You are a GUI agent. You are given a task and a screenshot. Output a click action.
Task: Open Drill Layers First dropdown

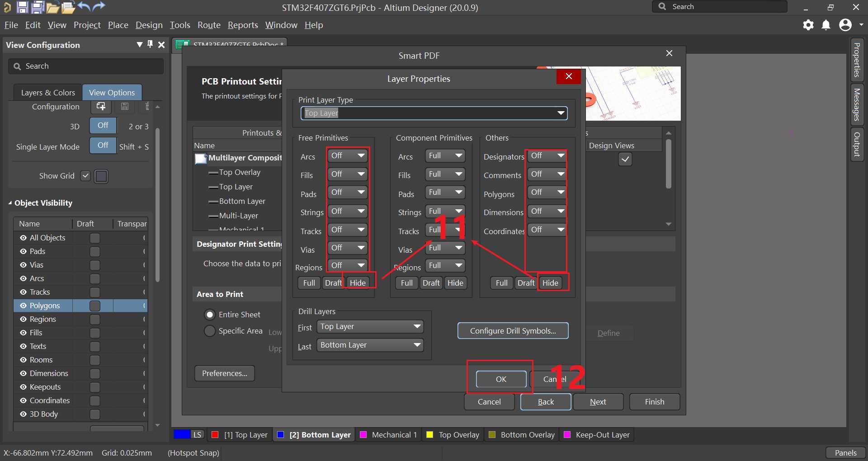coord(370,326)
